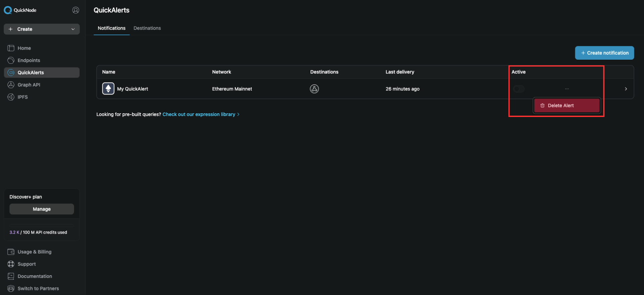
Task: Toggle the Active switch for My QuickAlert
Action: tap(519, 89)
